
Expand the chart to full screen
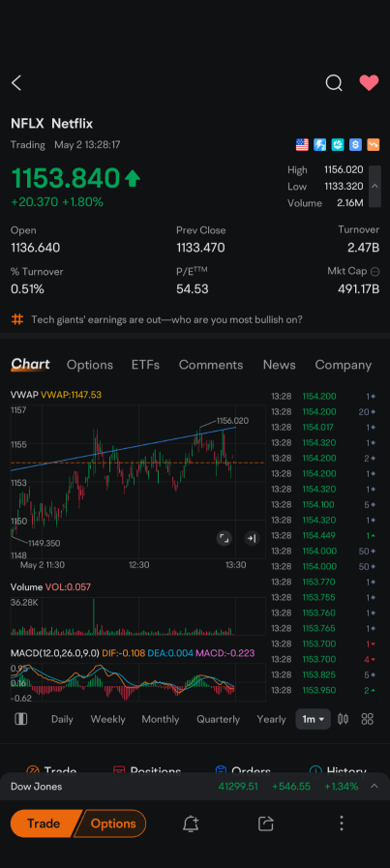pyautogui.click(x=224, y=538)
